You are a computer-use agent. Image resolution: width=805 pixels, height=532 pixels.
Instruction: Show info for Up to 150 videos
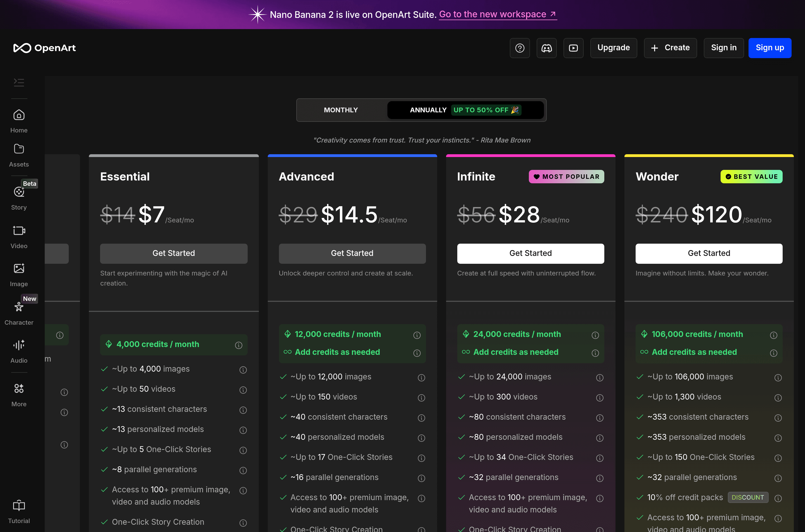(x=421, y=398)
